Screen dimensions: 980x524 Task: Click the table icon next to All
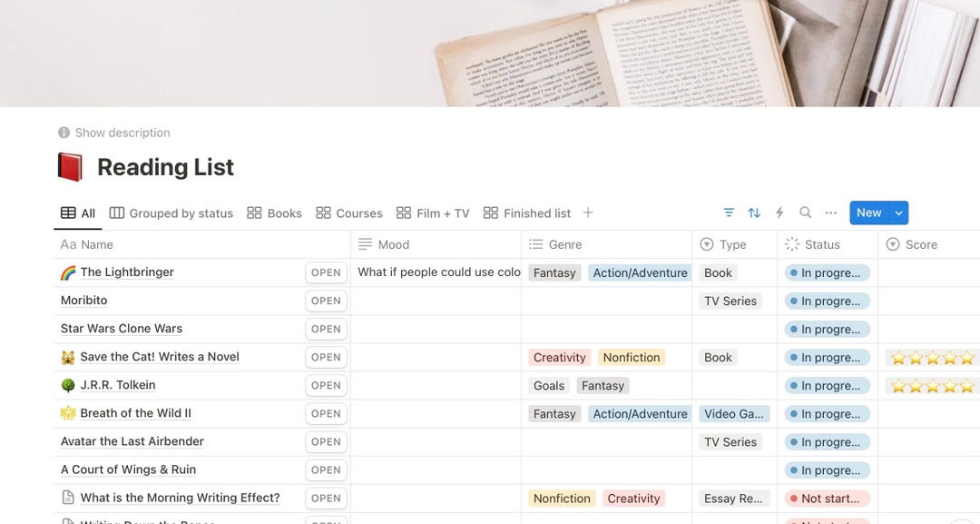click(x=67, y=212)
